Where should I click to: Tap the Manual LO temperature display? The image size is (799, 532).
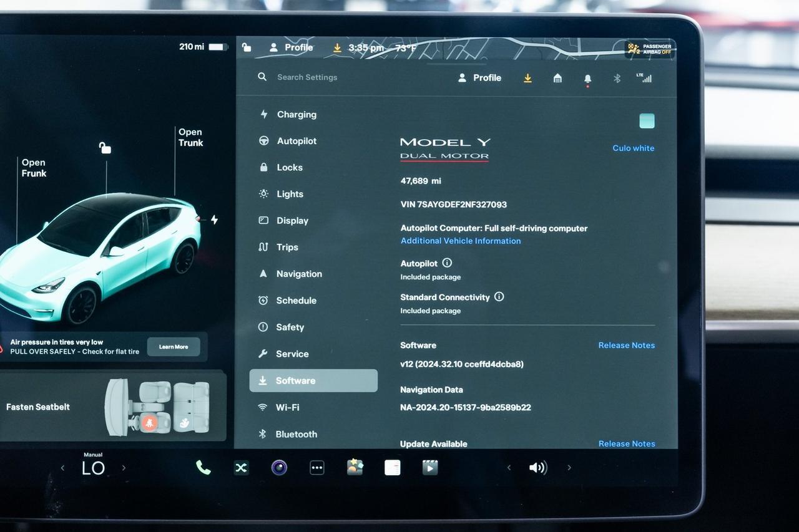[x=93, y=465]
